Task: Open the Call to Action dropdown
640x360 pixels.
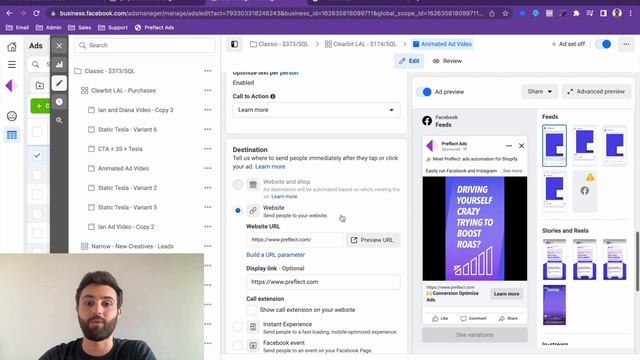Action: [316, 110]
